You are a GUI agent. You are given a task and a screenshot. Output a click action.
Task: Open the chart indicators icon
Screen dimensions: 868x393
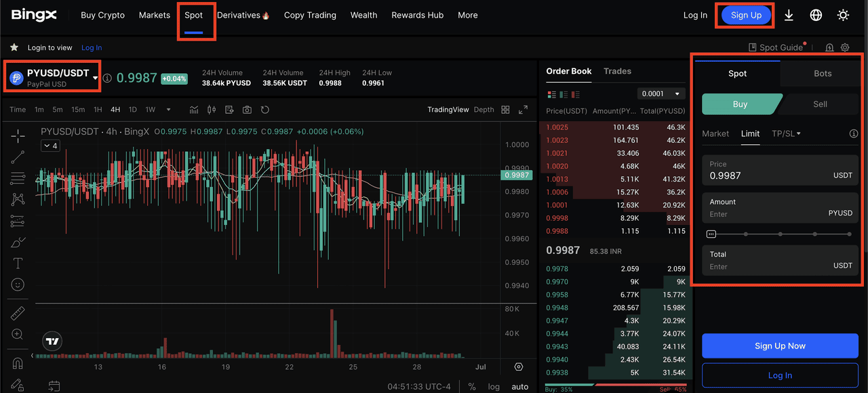coord(194,110)
